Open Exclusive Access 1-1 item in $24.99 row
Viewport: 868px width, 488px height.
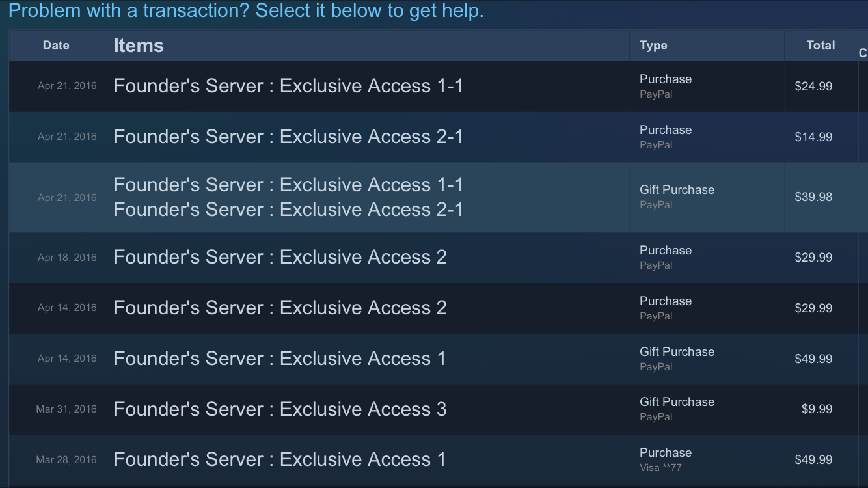(288, 87)
